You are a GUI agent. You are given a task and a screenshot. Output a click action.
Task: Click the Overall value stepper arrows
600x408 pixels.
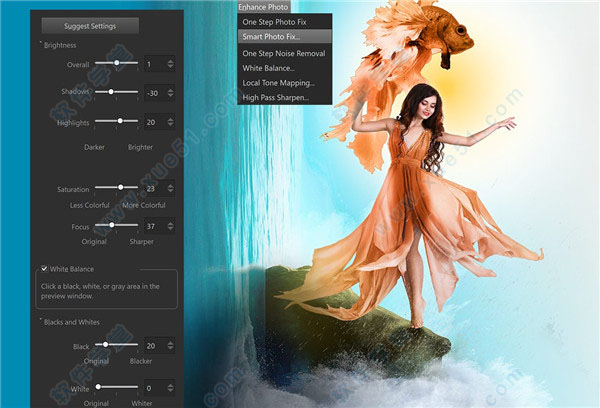coord(170,64)
